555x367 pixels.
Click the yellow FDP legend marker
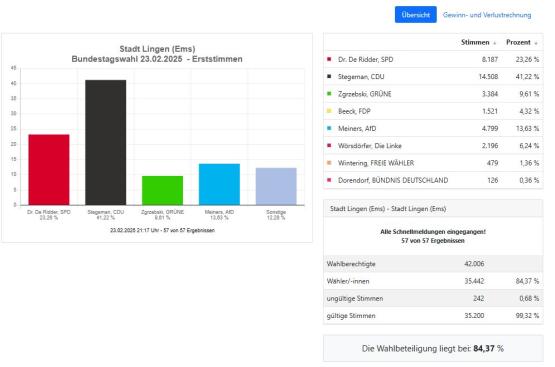point(329,111)
